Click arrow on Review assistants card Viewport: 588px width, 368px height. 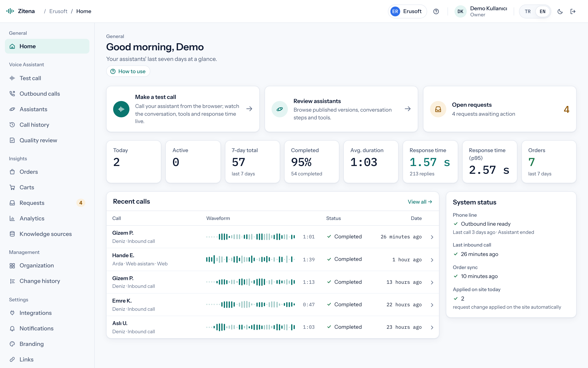(x=408, y=109)
